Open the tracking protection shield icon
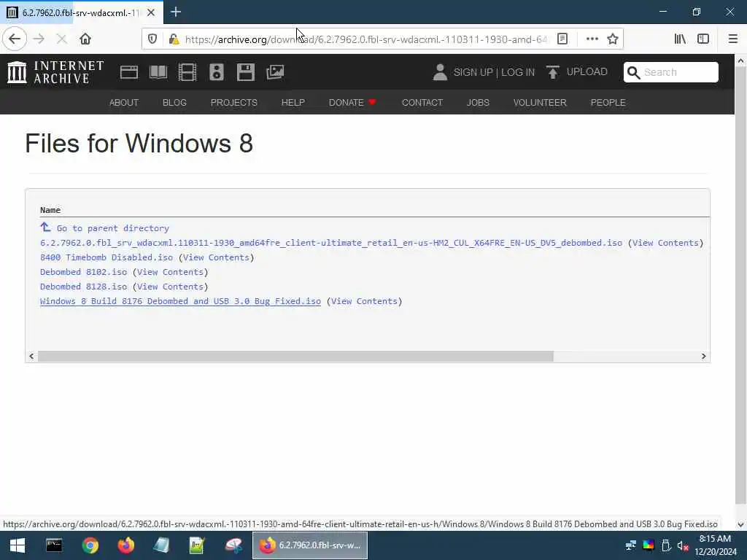747x560 pixels. [x=152, y=39]
